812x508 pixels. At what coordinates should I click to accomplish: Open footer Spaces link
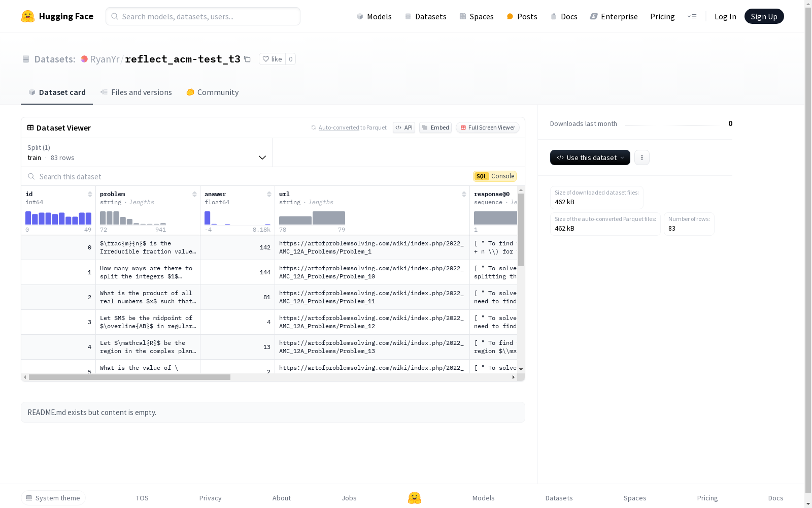click(635, 498)
